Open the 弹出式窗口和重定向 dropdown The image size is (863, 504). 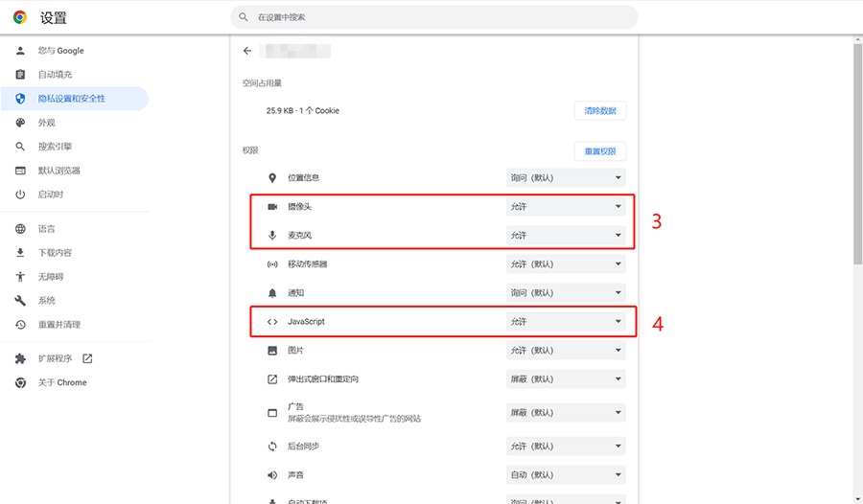[566, 379]
